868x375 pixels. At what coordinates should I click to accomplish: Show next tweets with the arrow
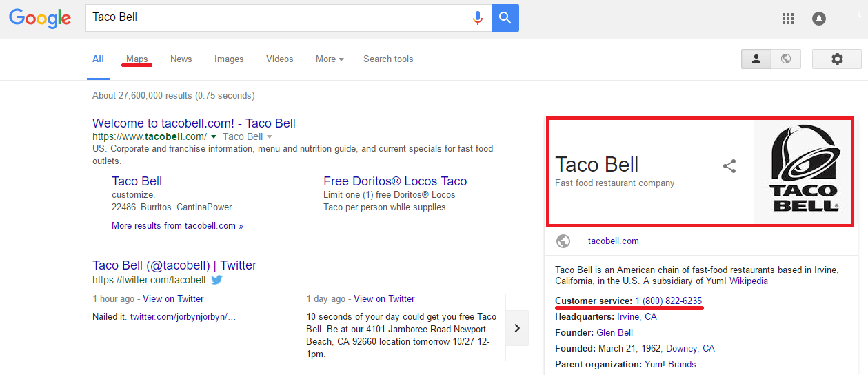517,328
